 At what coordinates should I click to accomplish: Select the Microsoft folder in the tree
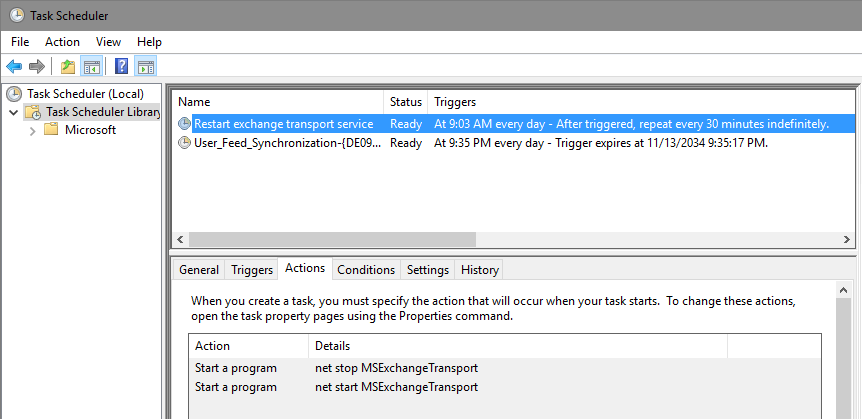click(x=90, y=130)
